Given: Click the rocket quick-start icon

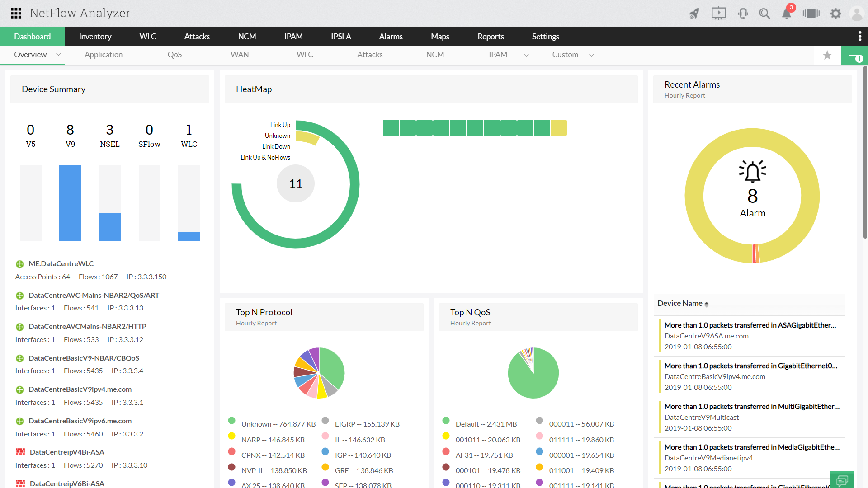Looking at the screenshot, I should point(694,14).
